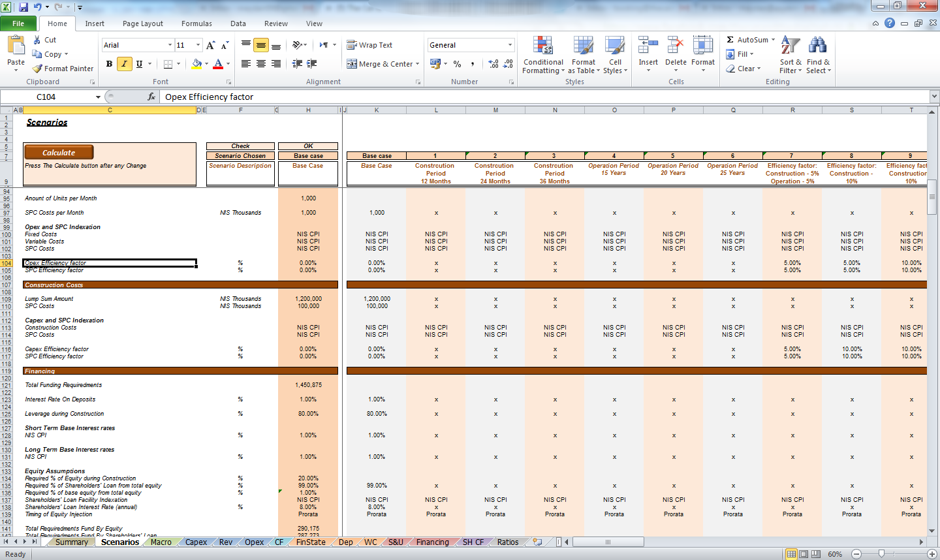Open Conditional Formatting menu
The image size is (940, 560).
(x=543, y=55)
